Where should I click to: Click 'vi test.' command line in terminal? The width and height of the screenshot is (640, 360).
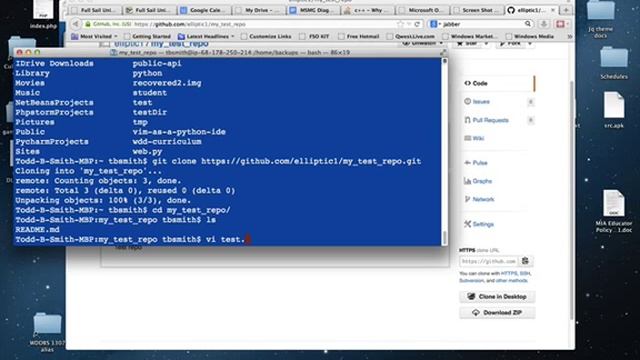point(225,240)
